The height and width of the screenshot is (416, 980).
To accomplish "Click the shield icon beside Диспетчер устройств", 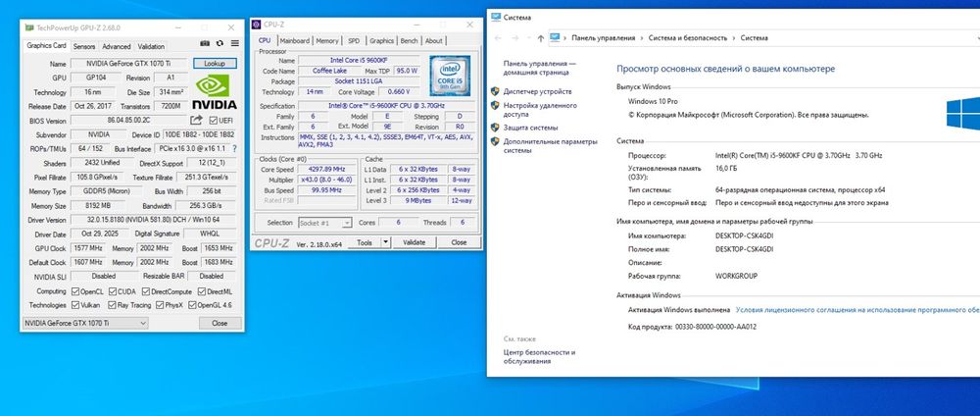I will click(495, 91).
